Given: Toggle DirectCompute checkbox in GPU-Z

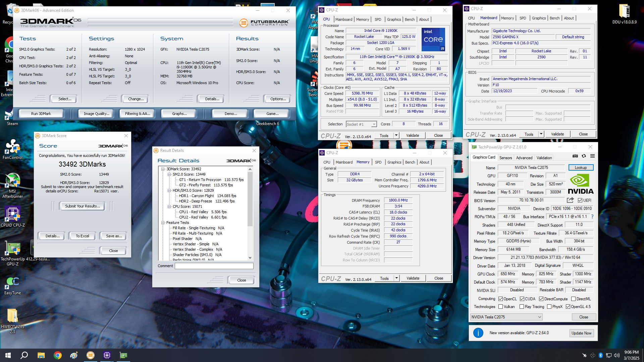Looking at the screenshot, I should pos(541,299).
